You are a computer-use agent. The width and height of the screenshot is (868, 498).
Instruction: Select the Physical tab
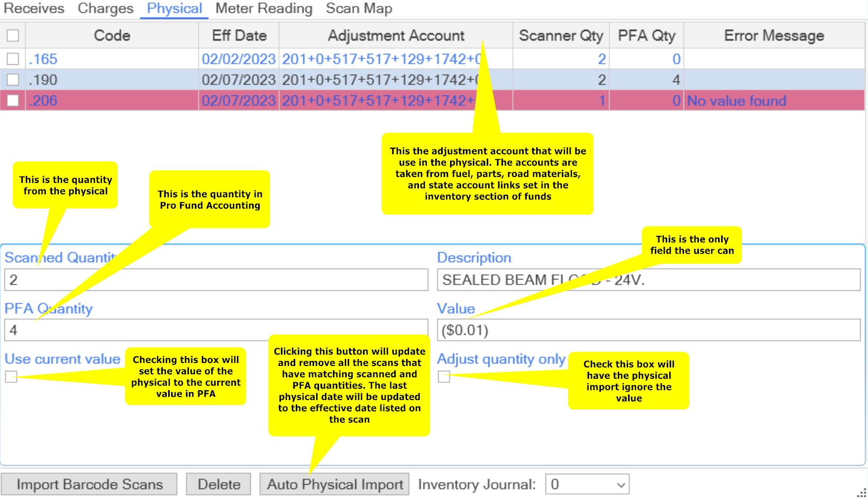point(174,9)
